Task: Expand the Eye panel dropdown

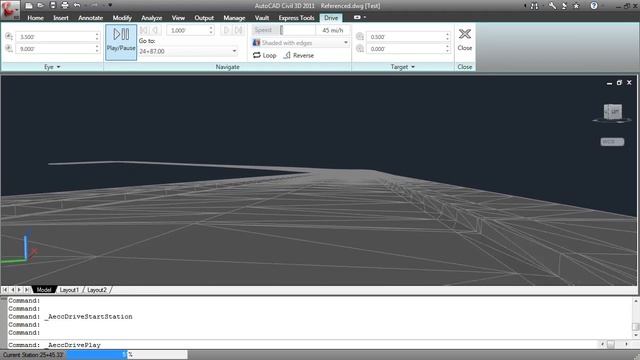Action: click(52, 67)
